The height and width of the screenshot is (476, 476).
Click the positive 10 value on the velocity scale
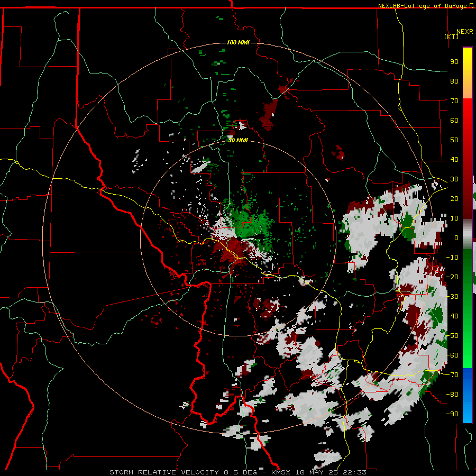(454, 218)
